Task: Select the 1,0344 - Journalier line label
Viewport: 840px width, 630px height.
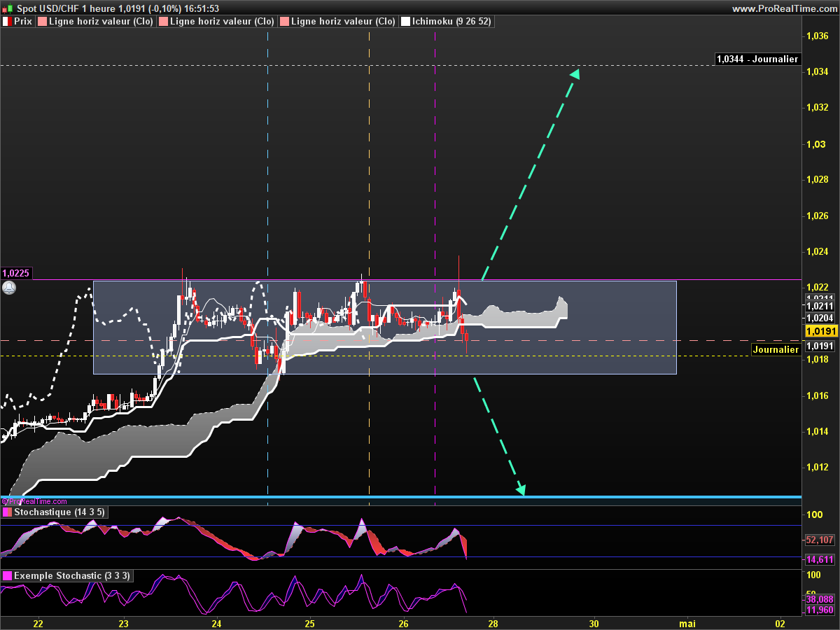Action: [x=757, y=59]
